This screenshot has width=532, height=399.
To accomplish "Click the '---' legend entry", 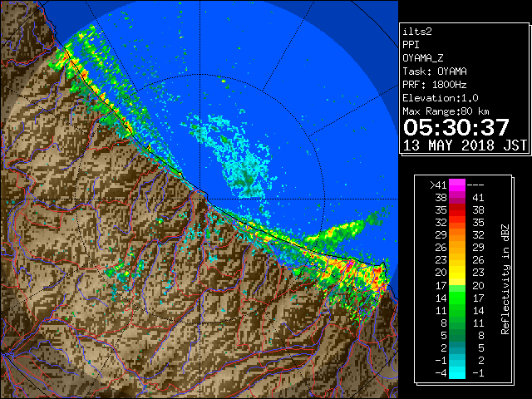I will click(x=475, y=185).
